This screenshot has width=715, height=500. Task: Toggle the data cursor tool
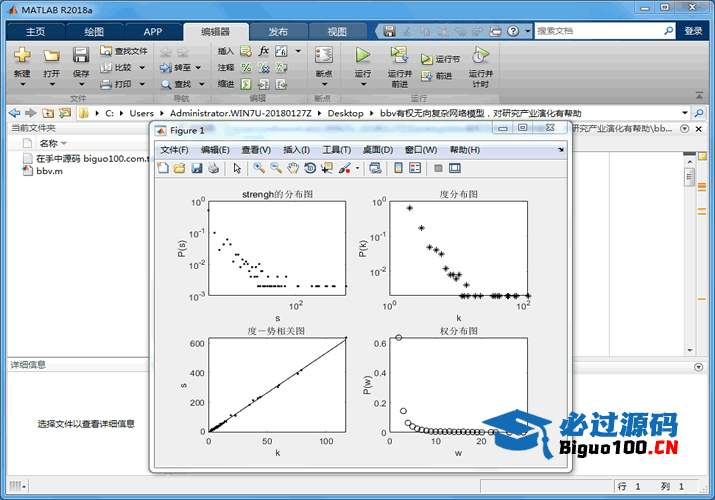pyautogui.click(x=326, y=168)
